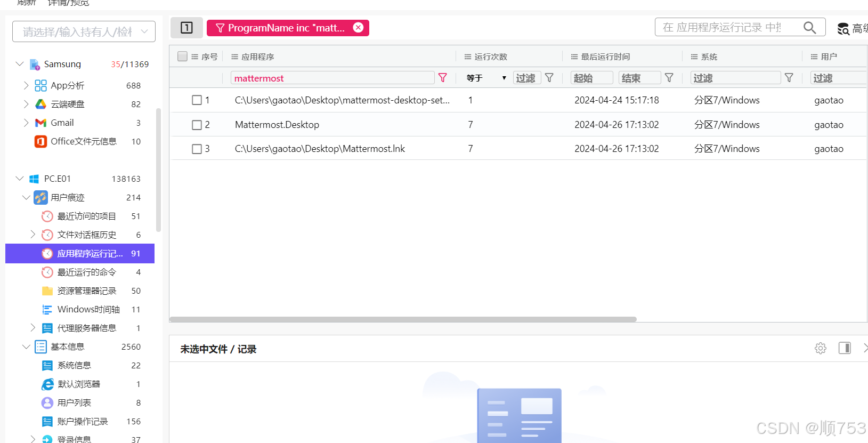Open advanced search icon at top right
The height and width of the screenshot is (443, 868).
coord(843,29)
